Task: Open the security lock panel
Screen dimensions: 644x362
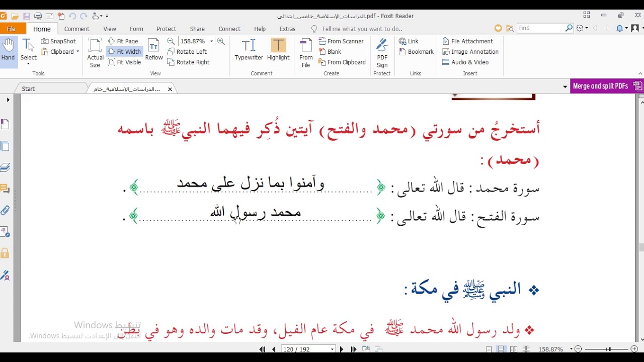Action: (x=5, y=253)
